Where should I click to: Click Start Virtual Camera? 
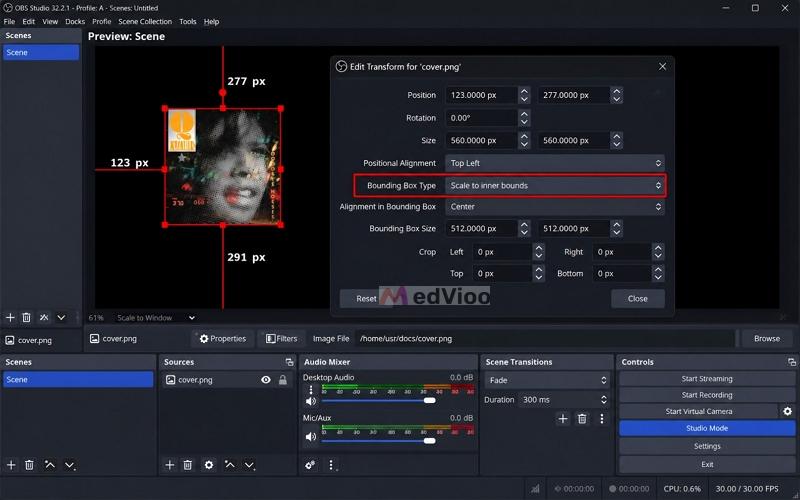(x=698, y=411)
